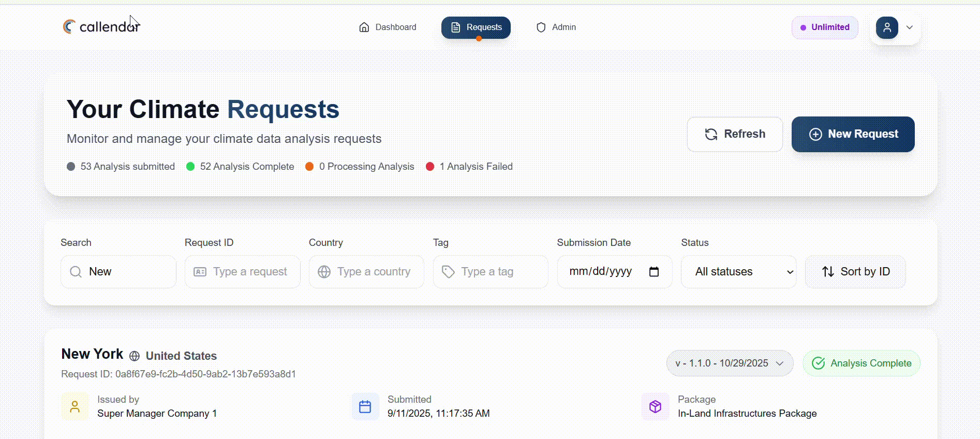Open the user profile avatar
The height and width of the screenshot is (439, 980).
pyautogui.click(x=887, y=27)
